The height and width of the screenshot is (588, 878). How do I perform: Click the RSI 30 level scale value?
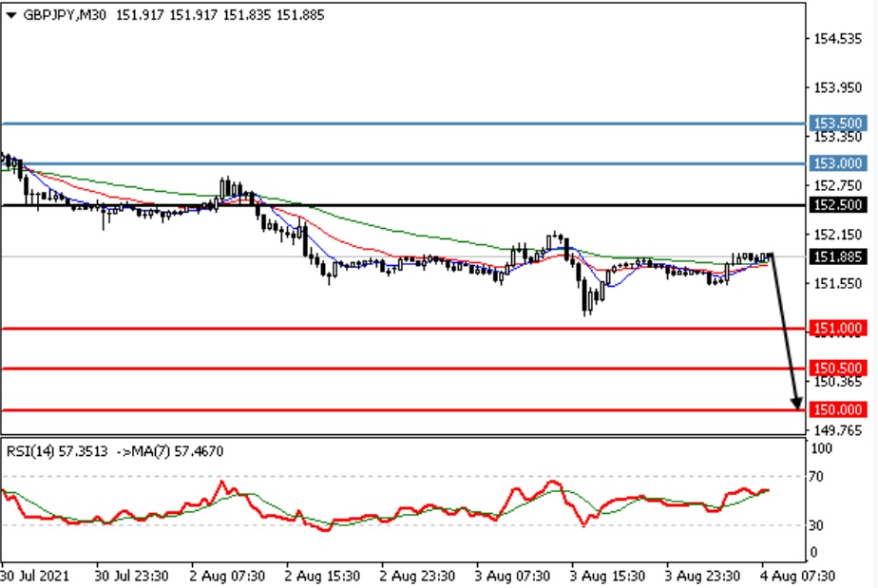(816, 525)
